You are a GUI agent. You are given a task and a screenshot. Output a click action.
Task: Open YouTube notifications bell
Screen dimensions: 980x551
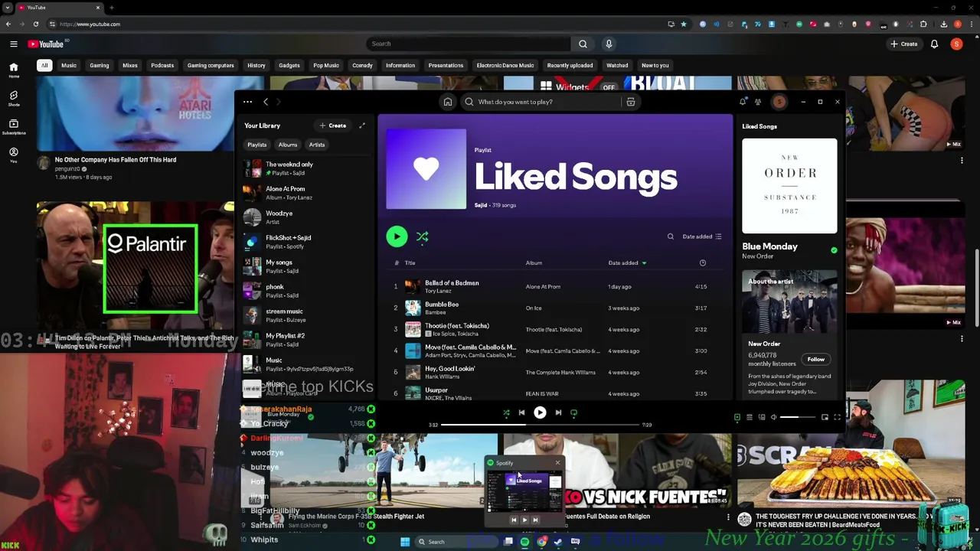pyautogui.click(x=934, y=44)
